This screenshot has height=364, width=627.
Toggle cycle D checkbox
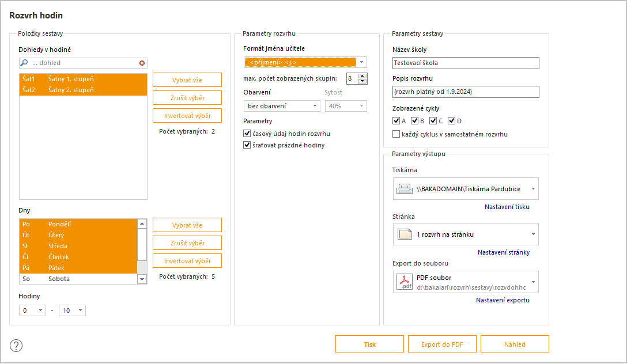pyautogui.click(x=451, y=121)
